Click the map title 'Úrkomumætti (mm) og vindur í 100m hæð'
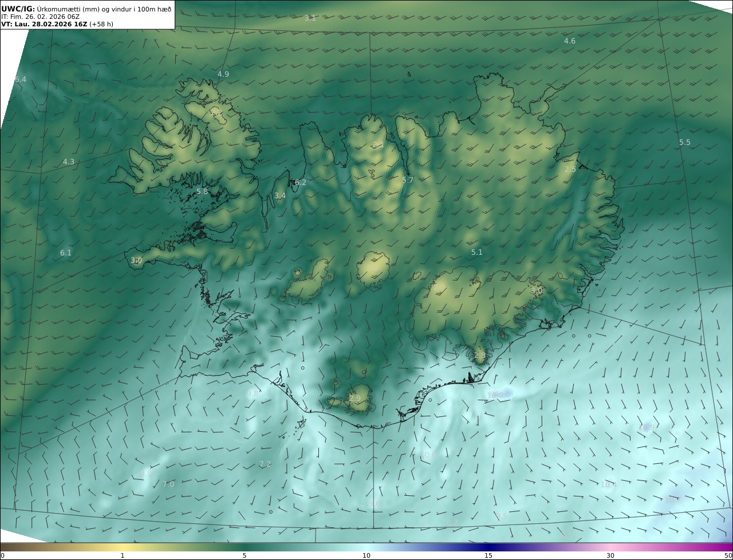The width and height of the screenshot is (733, 560). 105,9
